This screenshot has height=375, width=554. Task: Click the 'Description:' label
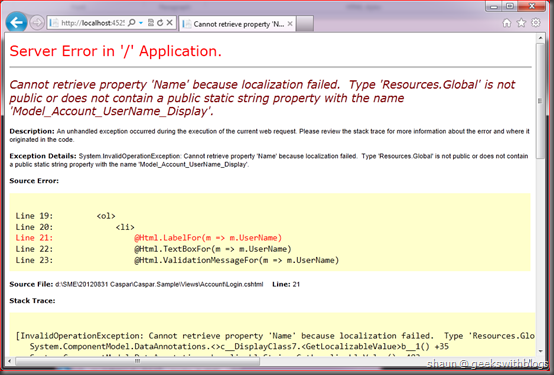[x=32, y=131]
